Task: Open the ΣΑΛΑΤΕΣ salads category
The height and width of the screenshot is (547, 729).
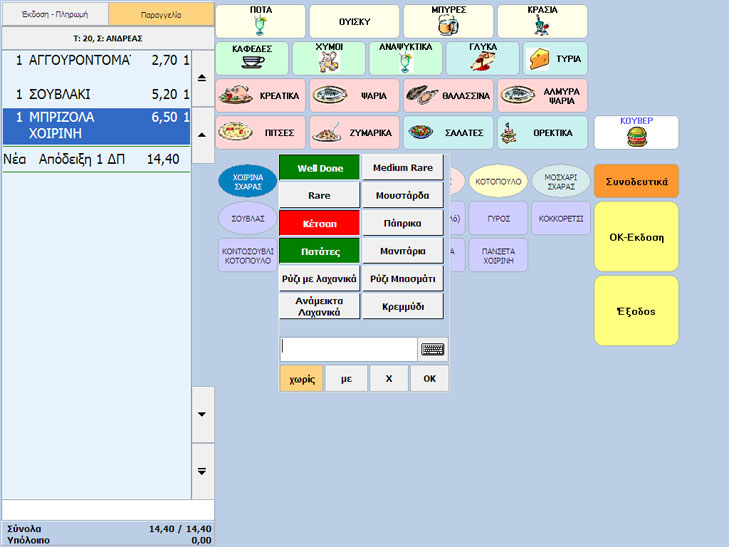Action: pos(447,132)
